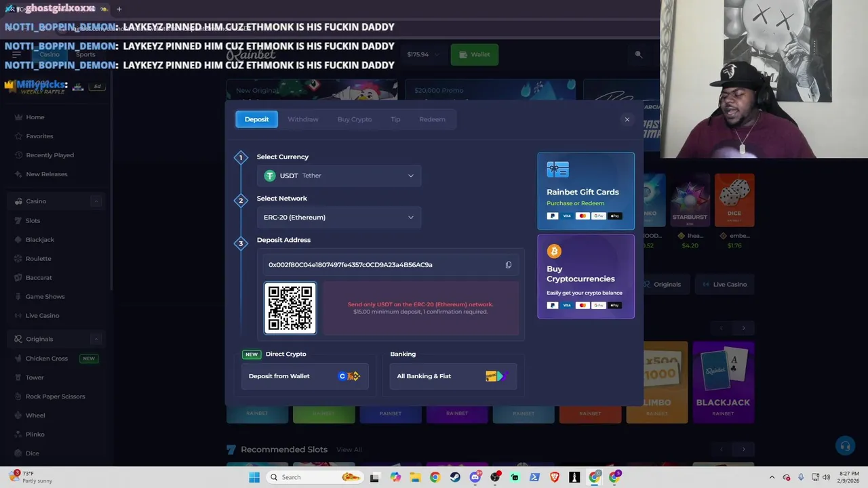Viewport: 868px width, 488px height.
Task: Open Plinko in the sidebar
Action: click(35, 434)
